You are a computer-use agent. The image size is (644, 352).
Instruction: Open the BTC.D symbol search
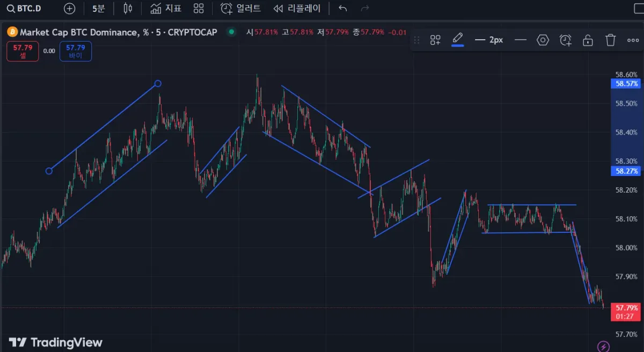click(24, 9)
